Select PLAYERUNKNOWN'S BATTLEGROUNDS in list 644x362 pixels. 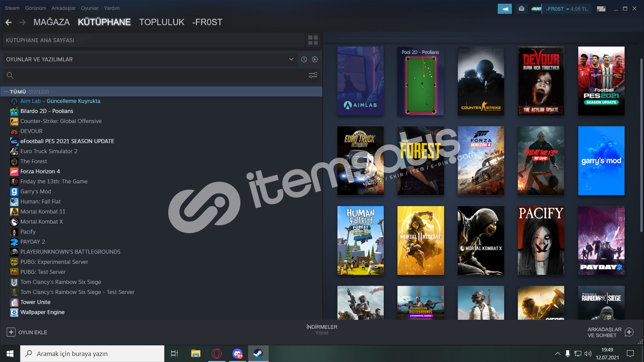[x=70, y=252]
